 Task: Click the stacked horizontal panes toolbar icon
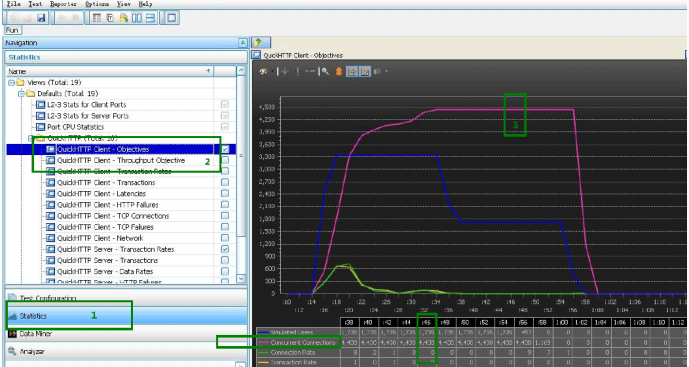coord(150,18)
